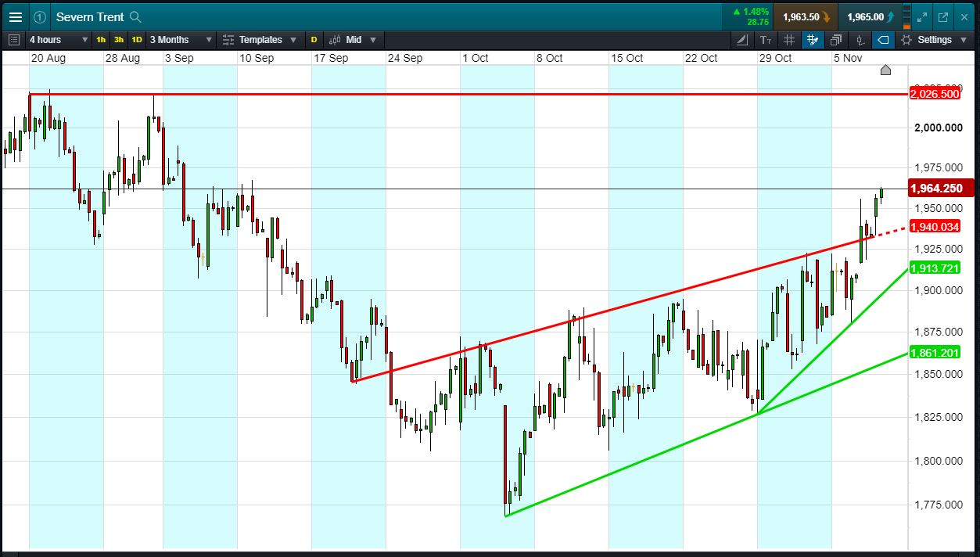Click the 2,000.000 price axis label
The image size is (980, 557).
937,127
